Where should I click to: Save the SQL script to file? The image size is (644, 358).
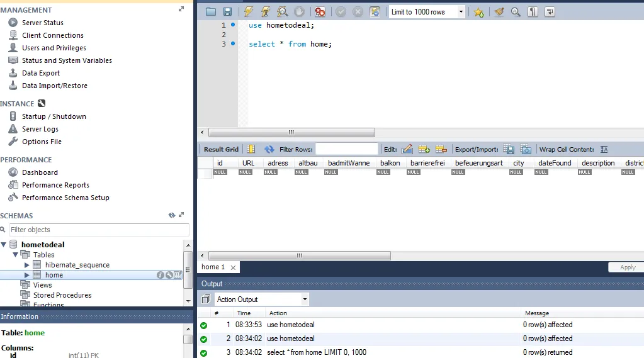pyautogui.click(x=227, y=12)
